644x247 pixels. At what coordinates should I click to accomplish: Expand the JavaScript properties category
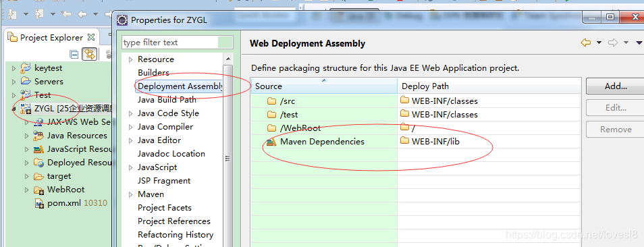coord(130,168)
